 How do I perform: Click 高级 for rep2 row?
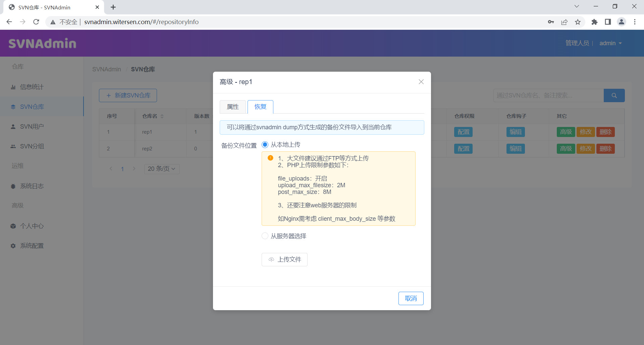566,149
